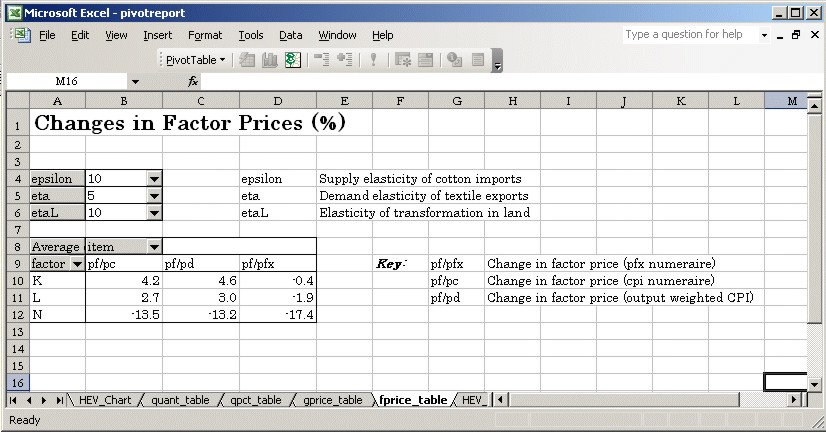Expand the epsilon value dropdown
The width and height of the screenshot is (826, 432).
pyautogui.click(x=154, y=179)
